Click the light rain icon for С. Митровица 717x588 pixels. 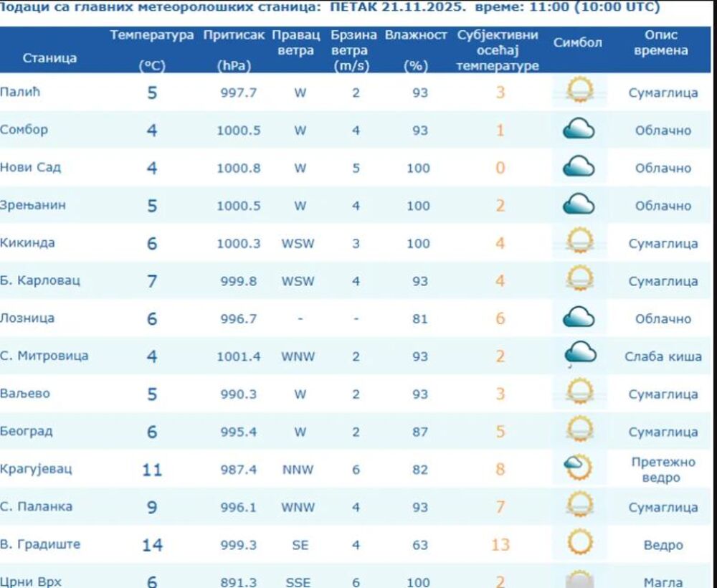pyautogui.click(x=580, y=354)
